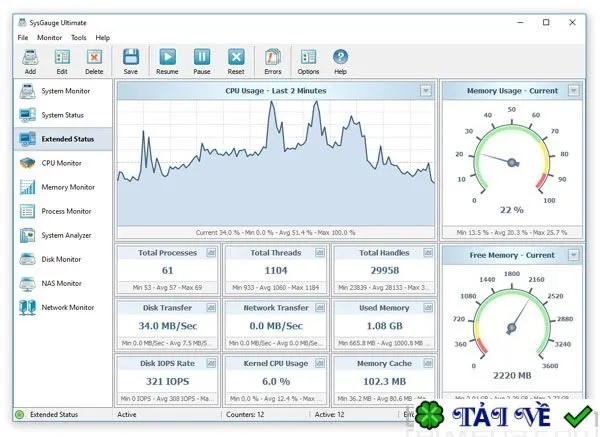Toggle the Disk Transfer chart icon
The width and height of the screenshot is (600, 437).
tap(211, 308)
